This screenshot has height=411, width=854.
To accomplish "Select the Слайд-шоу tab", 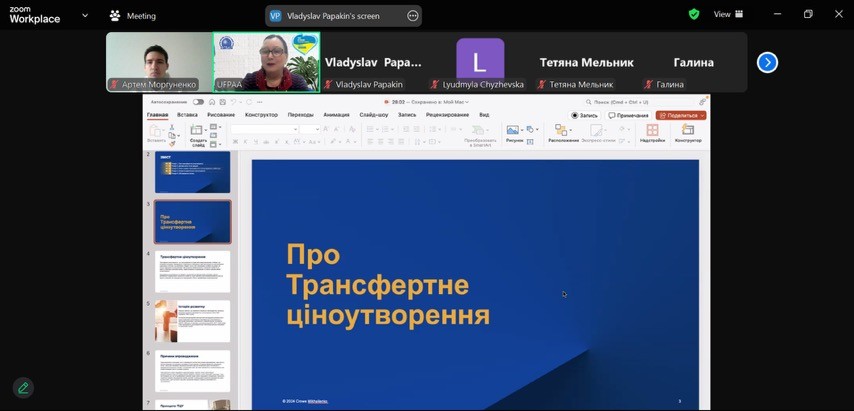I will pyautogui.click(x=374, y=115).
